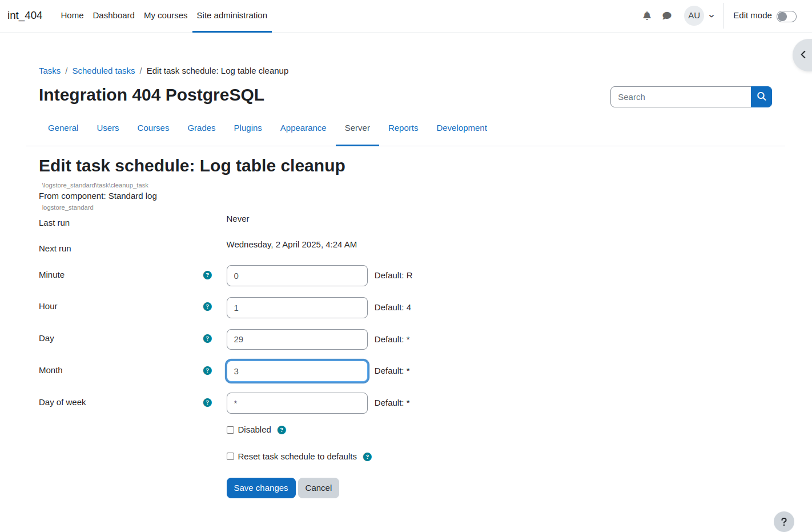Screen dimensions: 812x532
Task: Click the footer help question mark button
Action: click(784, 522)
